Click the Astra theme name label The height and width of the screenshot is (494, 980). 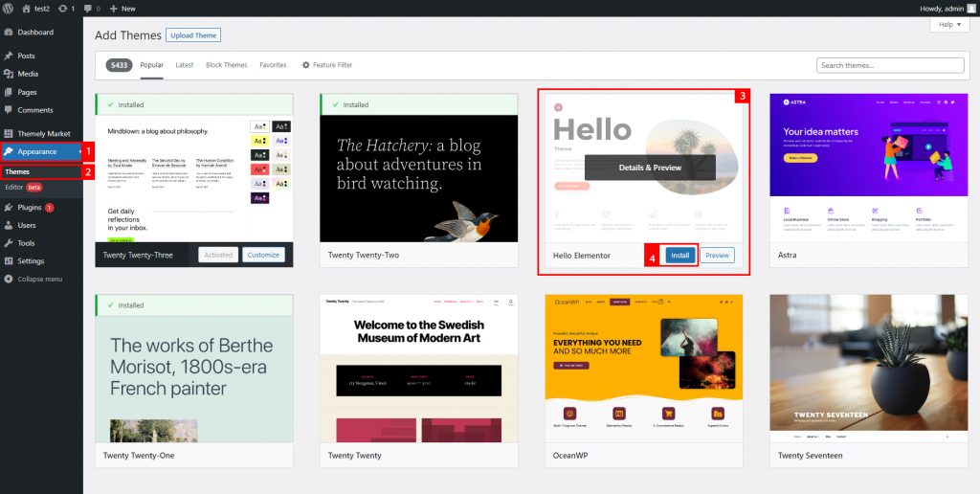787,255
